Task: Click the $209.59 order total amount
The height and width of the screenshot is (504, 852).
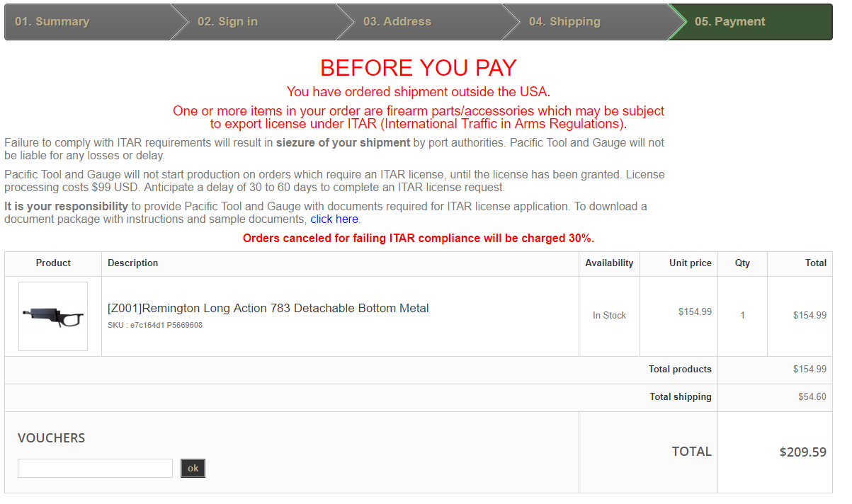Action: coord(802,452)
